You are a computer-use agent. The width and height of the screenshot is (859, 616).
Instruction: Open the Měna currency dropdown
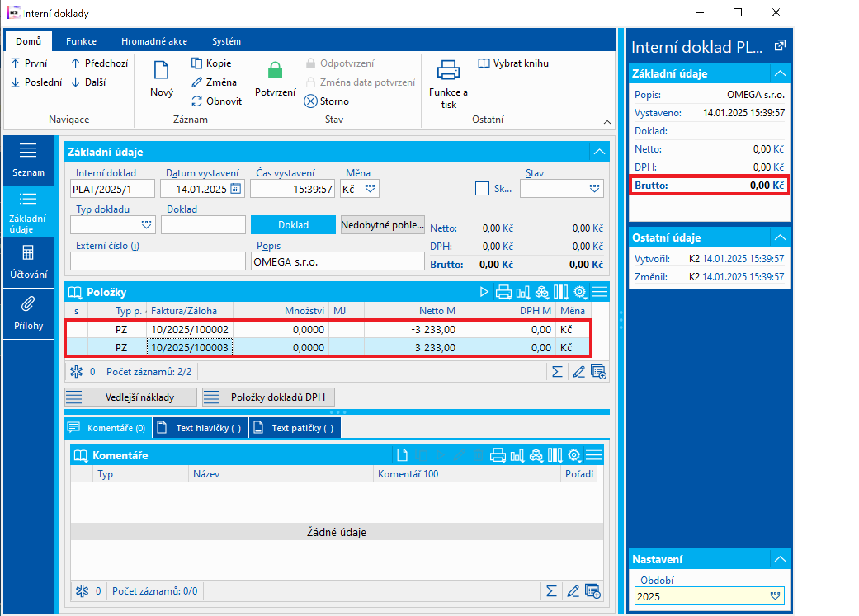click(370, 188)
